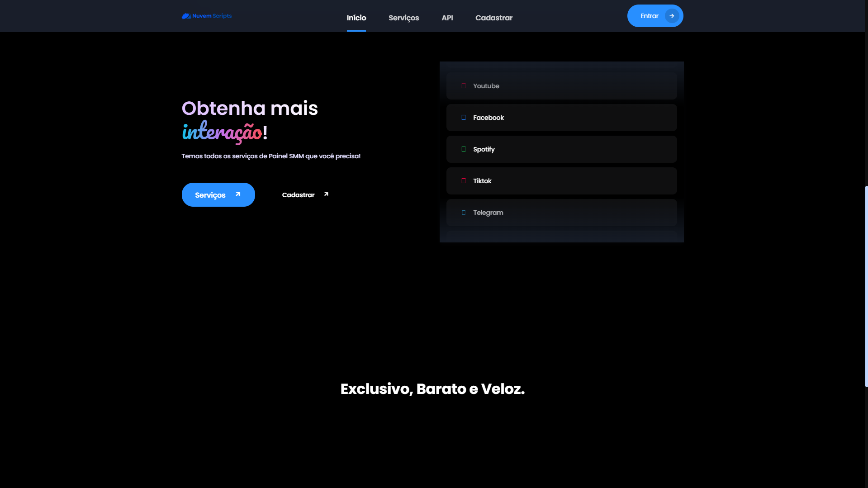This screenshot has height=488, width=868.
Task: Click the "Exclusivo, Barato e Veloz." heading
Action: pos(432,389)
